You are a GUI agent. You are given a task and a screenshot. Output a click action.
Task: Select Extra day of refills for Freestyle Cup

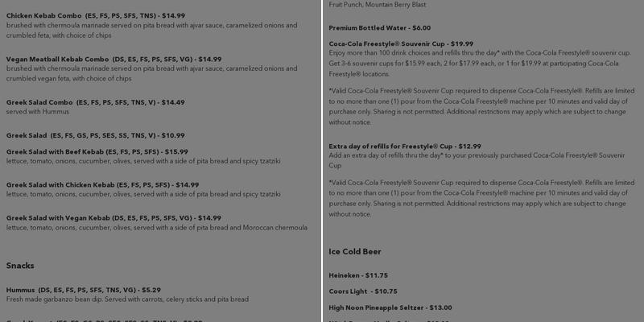coord(405,146)
